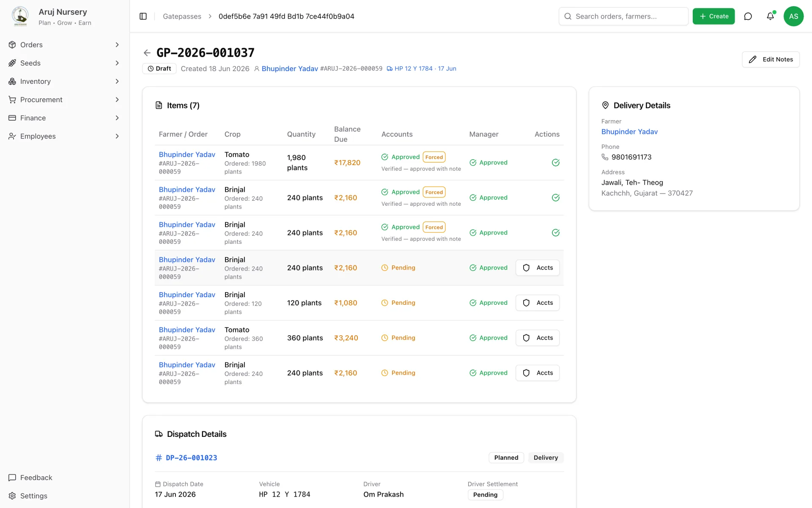Click Accts button in the 120 plants row
Image resolution: width=812 pixels, height=508 pixels.
(537, 303)
